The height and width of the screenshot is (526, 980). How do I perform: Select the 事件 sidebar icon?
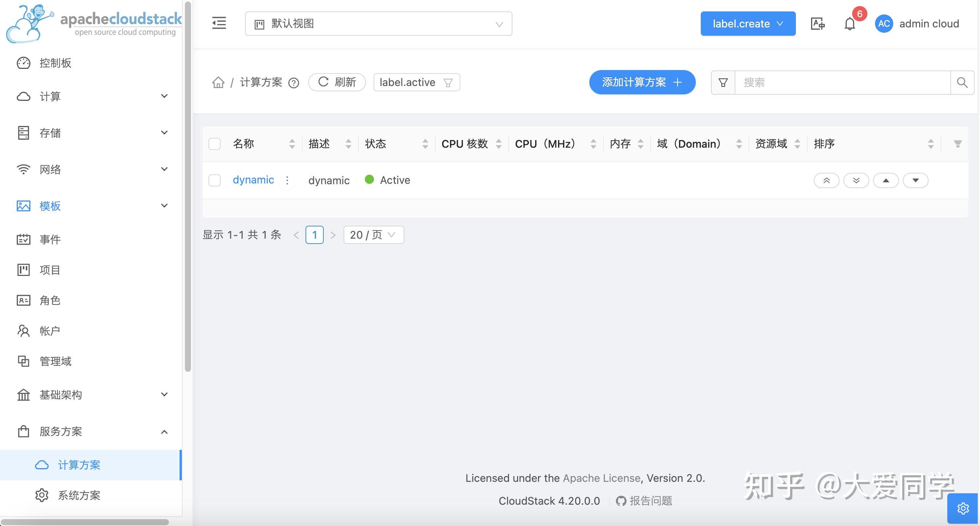[24, 239]
